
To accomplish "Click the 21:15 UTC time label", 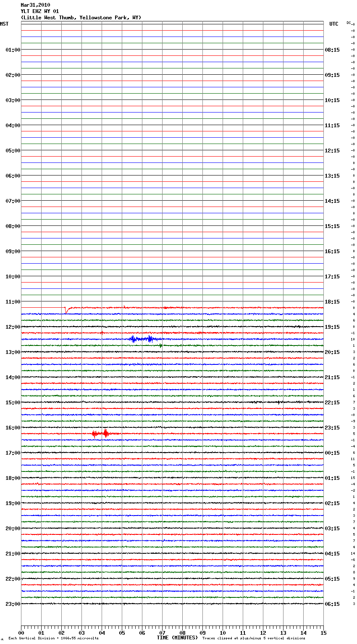I will pos(332,377).
